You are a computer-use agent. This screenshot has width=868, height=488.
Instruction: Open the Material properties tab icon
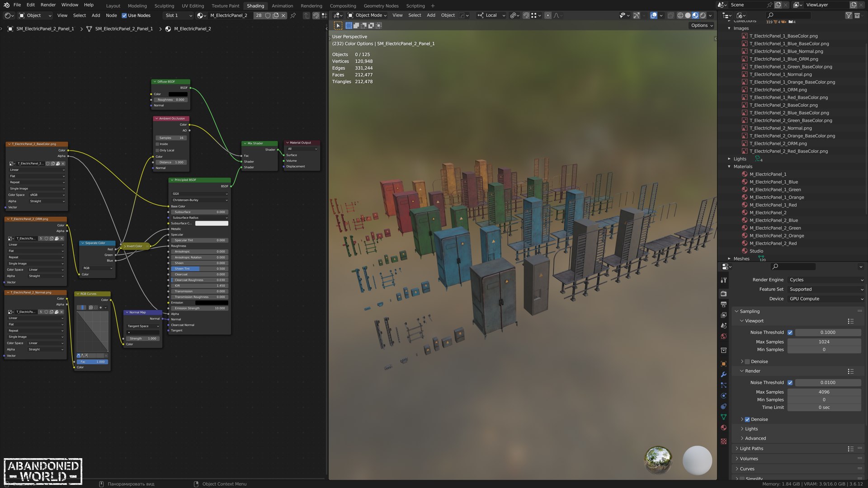click(723, 428)
